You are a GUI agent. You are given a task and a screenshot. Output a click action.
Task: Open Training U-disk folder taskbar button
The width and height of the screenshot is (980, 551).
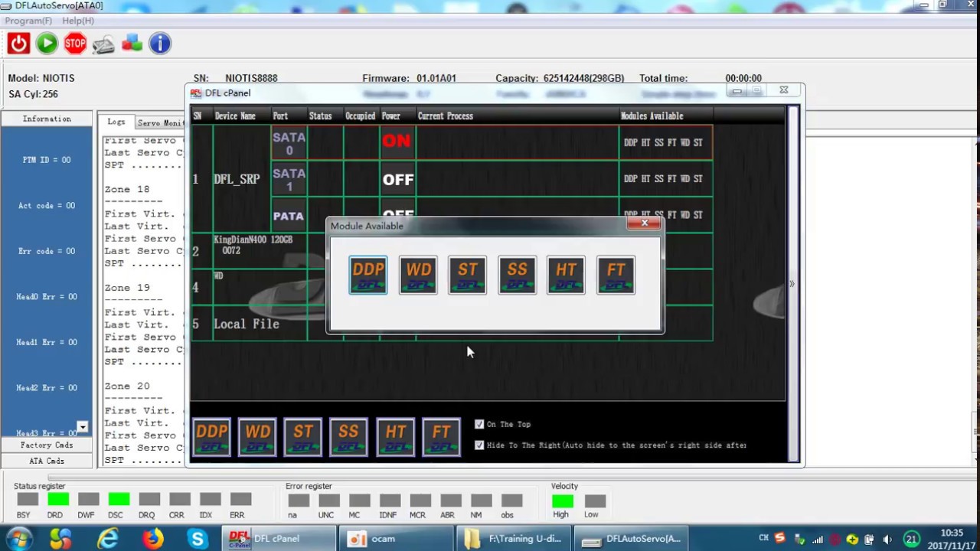pyautogui.click(x=514, y=539)
